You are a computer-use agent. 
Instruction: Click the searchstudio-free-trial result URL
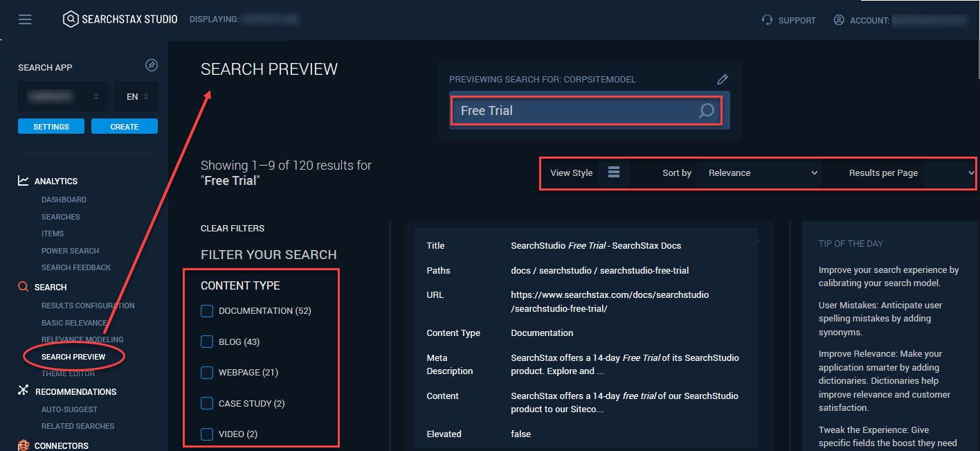point(610,301)
